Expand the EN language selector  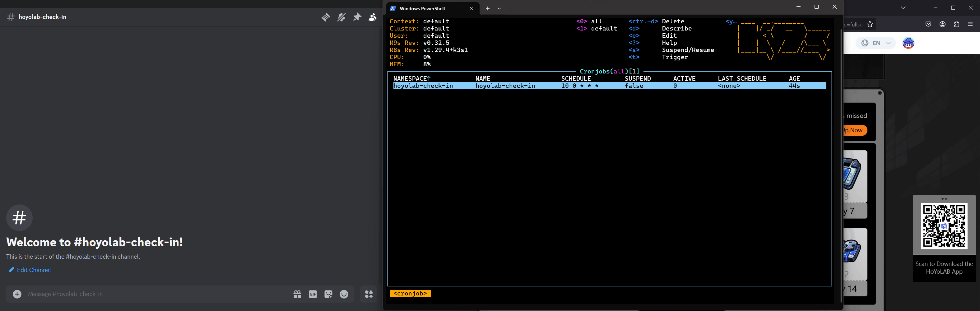click(876, 43)
